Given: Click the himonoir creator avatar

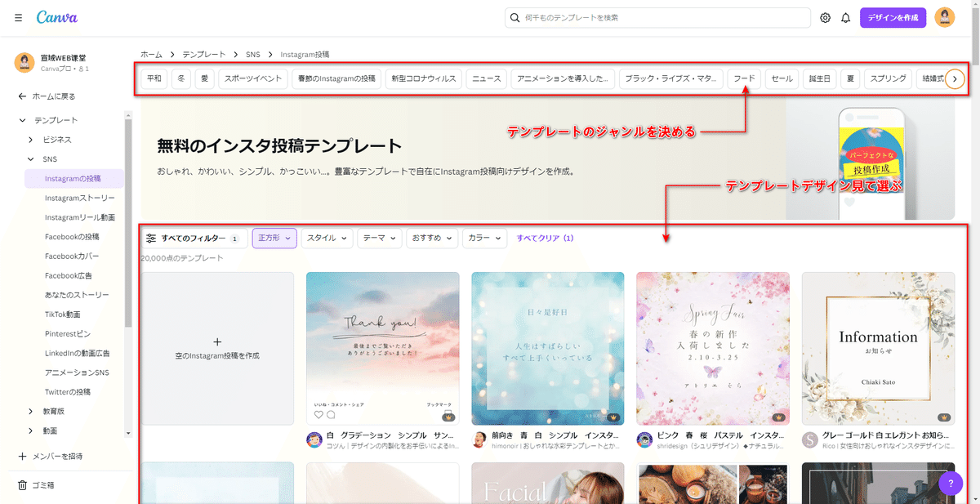Looking at the screenshot, I should pos(479,439).
